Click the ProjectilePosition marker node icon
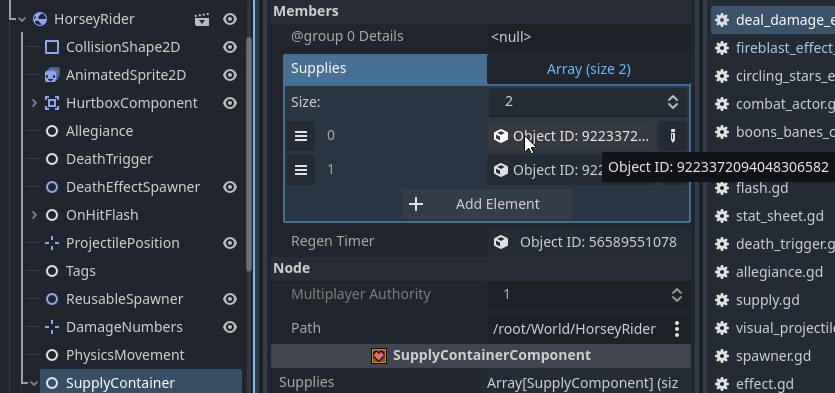 click(x=52, y=243)
